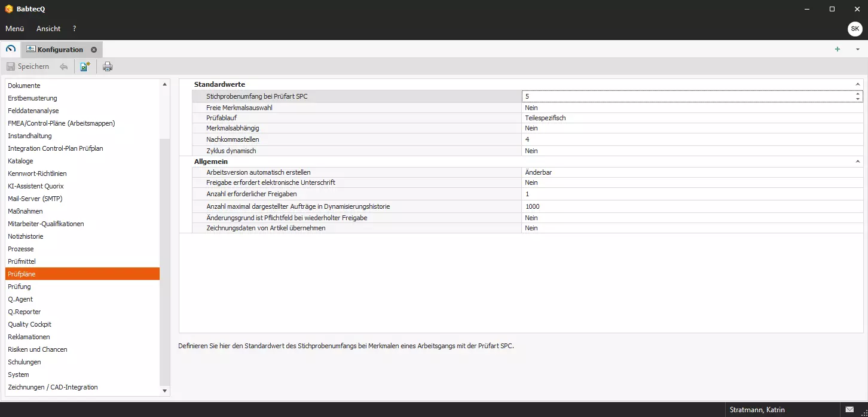Click Merkmalsabhängig value Nein
Viewport: 868px width, 417px height.
[692, 128]
